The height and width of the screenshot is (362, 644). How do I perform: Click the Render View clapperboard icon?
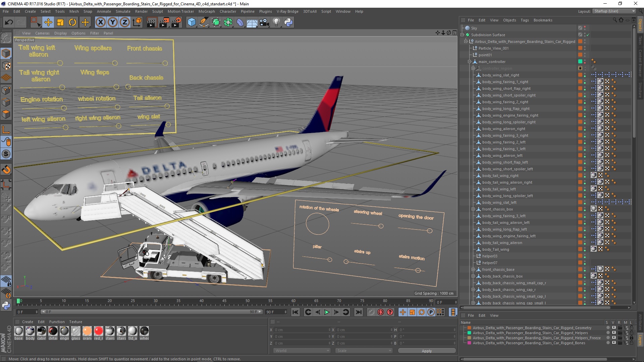pos(152,22)
